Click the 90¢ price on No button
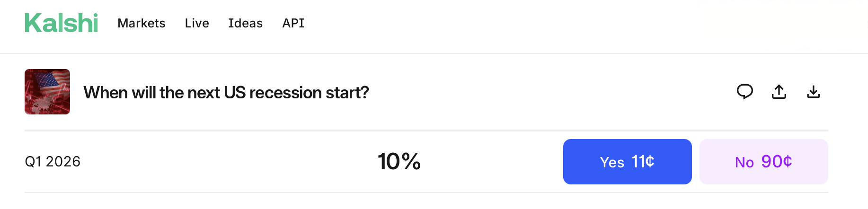The image size is (868, 209). pos(776,162)
